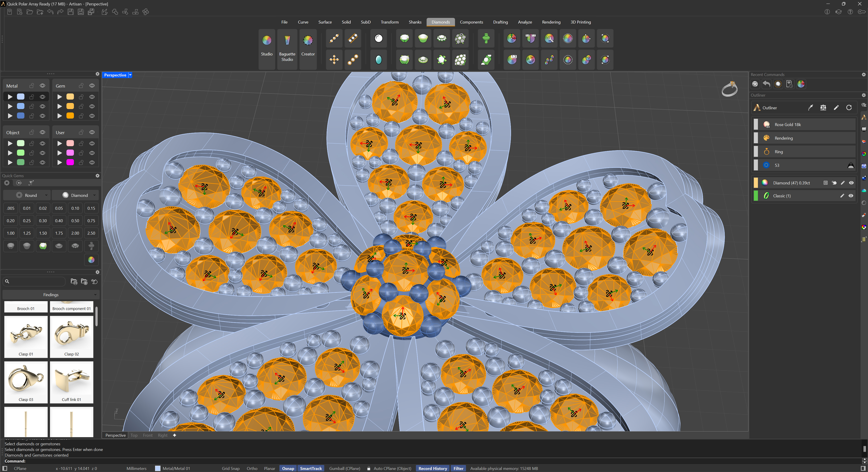Switch to the Top viewport tab
The height and width of the screenshot is (472, 868).
click(134, 435)
